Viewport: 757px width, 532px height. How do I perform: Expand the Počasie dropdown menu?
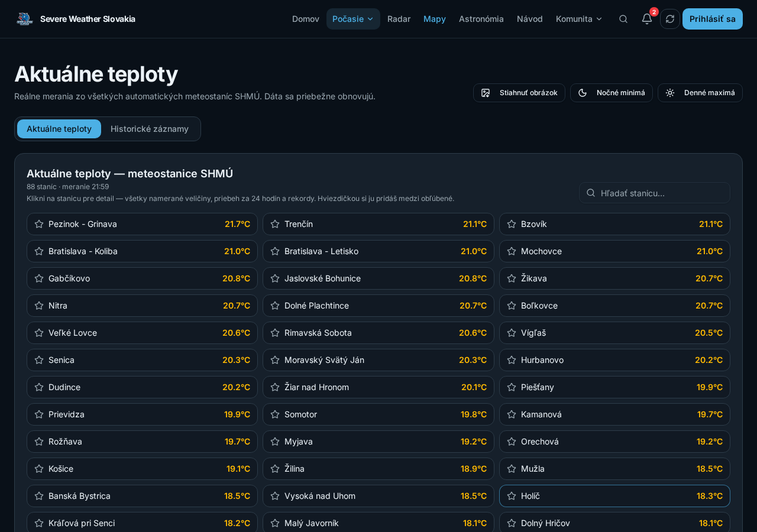point(353,19)
